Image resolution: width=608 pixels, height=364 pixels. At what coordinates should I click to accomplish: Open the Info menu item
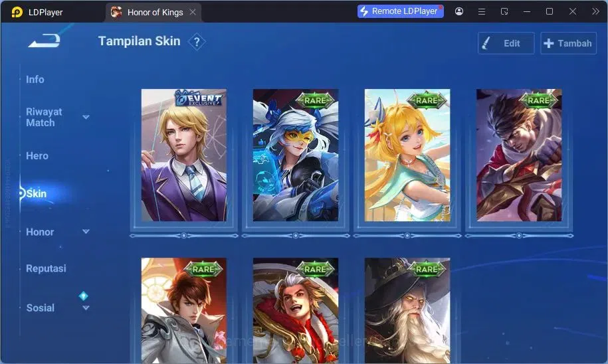35,80
